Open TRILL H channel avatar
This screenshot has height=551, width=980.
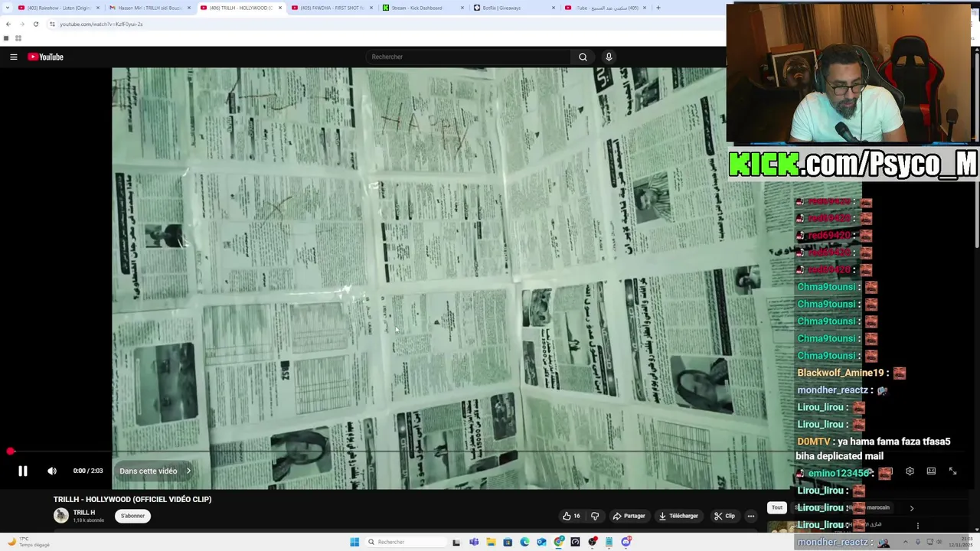[61, 516]
